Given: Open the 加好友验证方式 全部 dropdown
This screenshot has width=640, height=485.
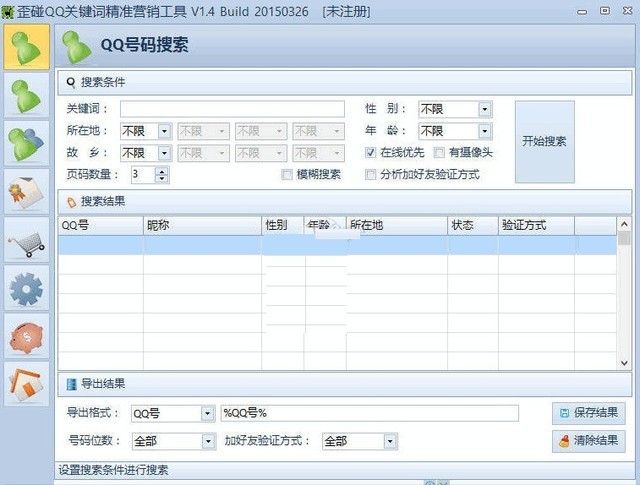Looking at the screenshot, I should [x=390, y=441].
